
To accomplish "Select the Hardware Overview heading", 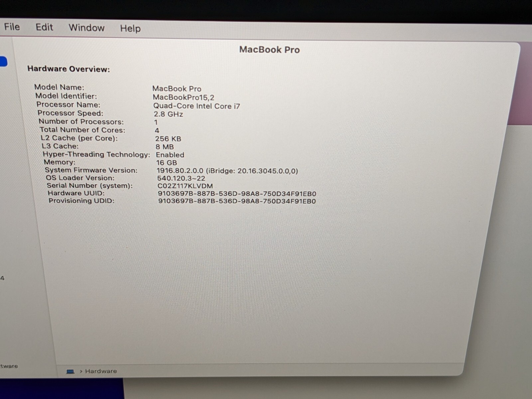I will pyautogui.click(x=68, y=69).
